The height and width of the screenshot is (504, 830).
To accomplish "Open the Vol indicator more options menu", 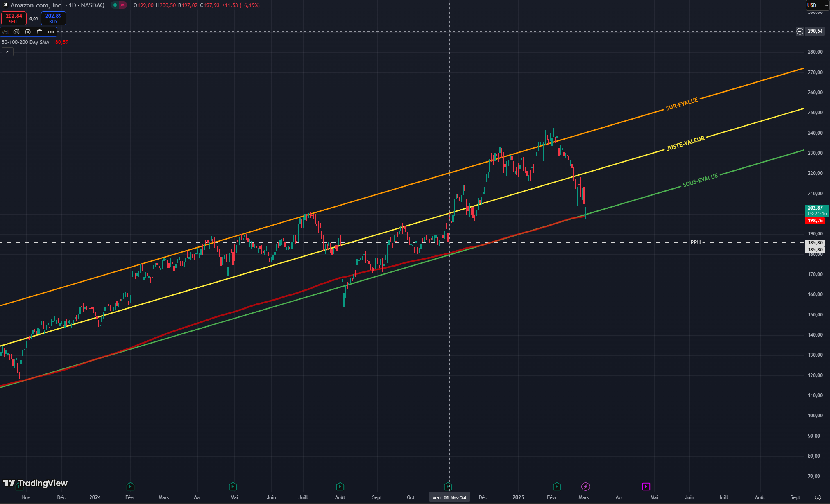I will pos(51,32).
